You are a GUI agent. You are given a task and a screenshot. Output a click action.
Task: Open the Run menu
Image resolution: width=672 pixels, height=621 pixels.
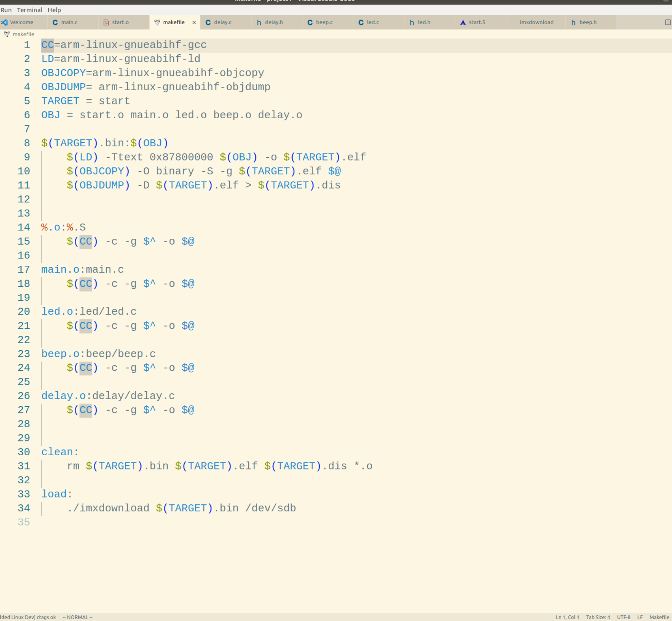6,10
